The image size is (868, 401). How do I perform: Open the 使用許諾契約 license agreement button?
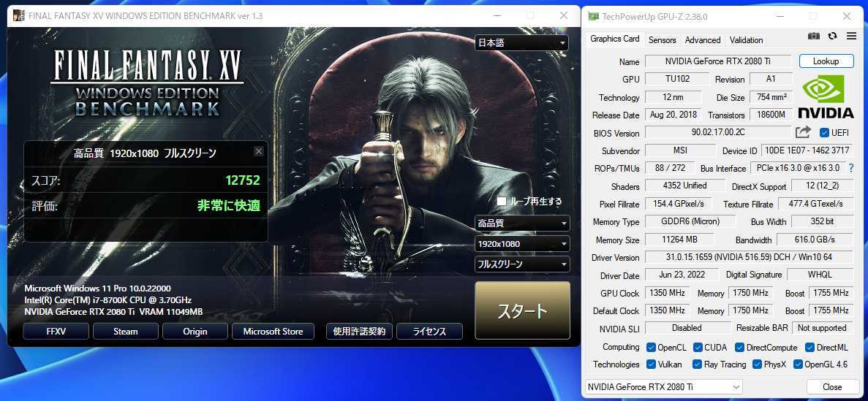(x=359, y=332)
